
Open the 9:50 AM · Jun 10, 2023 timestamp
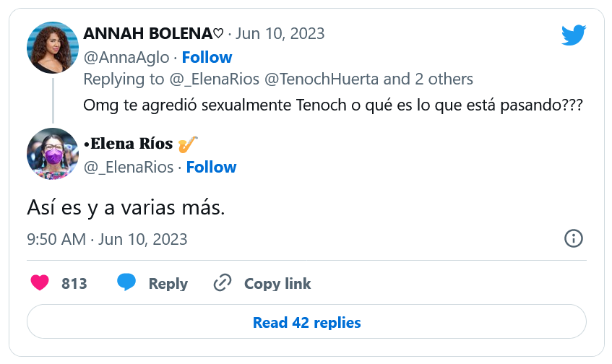107,239
